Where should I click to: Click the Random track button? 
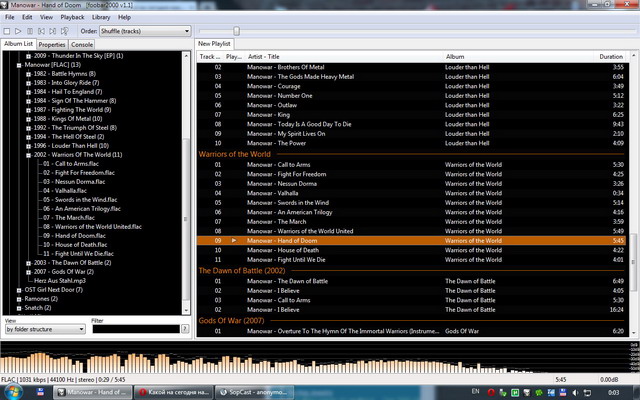[x=64, y=31]
